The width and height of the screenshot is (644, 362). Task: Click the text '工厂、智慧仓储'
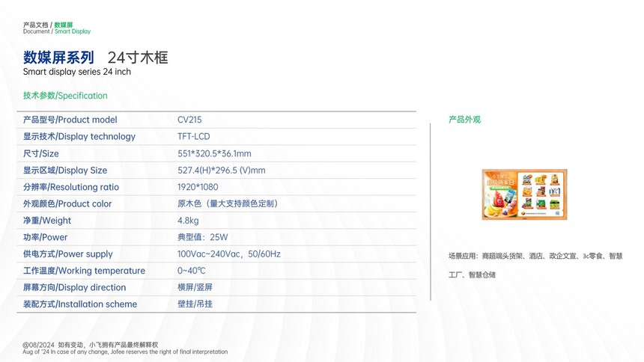pyautogui.click(x=472, y=275)
